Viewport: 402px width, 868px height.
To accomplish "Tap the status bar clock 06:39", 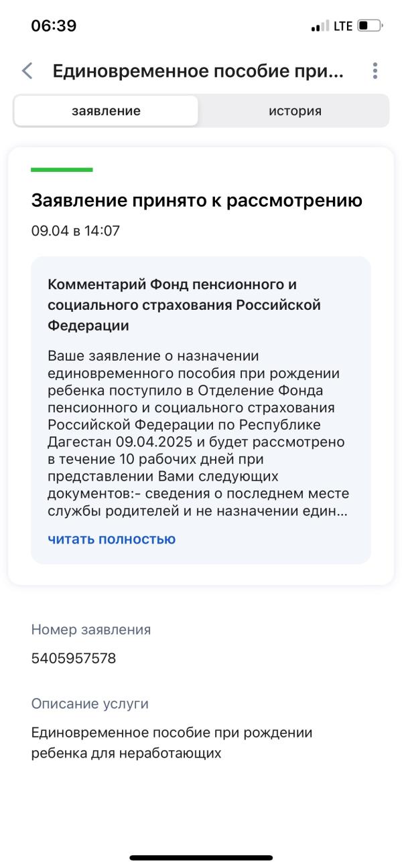I will click(54, 26).
